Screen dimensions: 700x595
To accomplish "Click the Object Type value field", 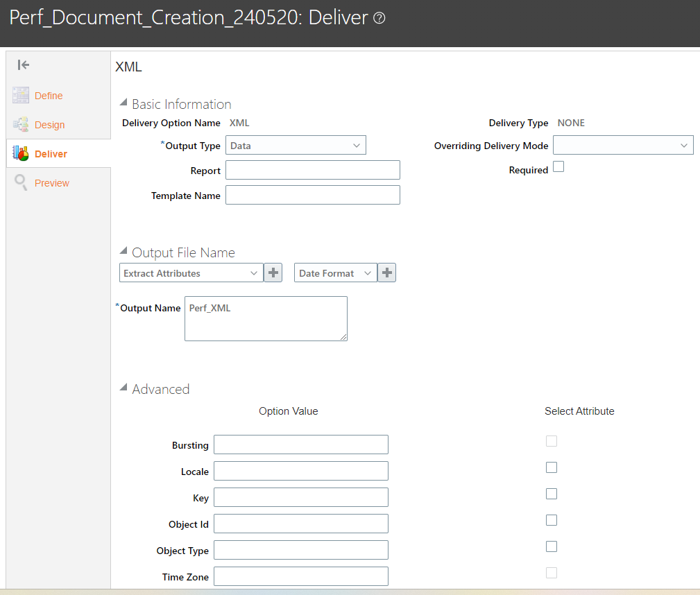I will (x=301, y=550).
